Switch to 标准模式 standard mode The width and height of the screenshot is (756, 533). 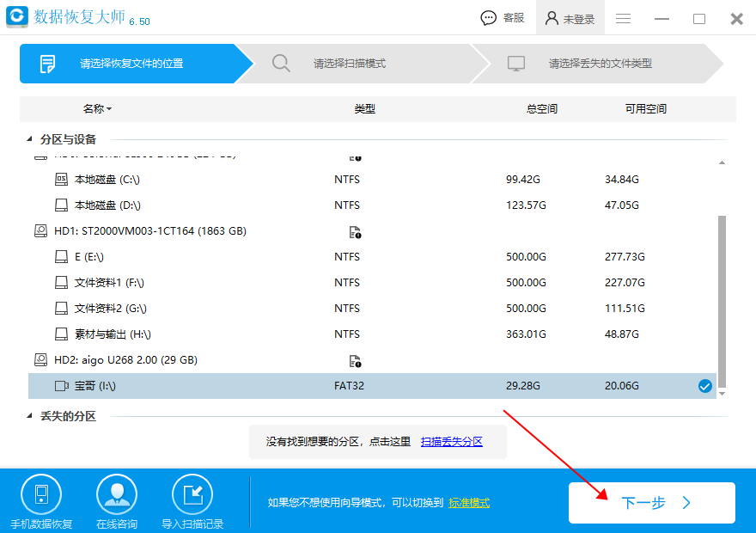(x=468, y=502)
